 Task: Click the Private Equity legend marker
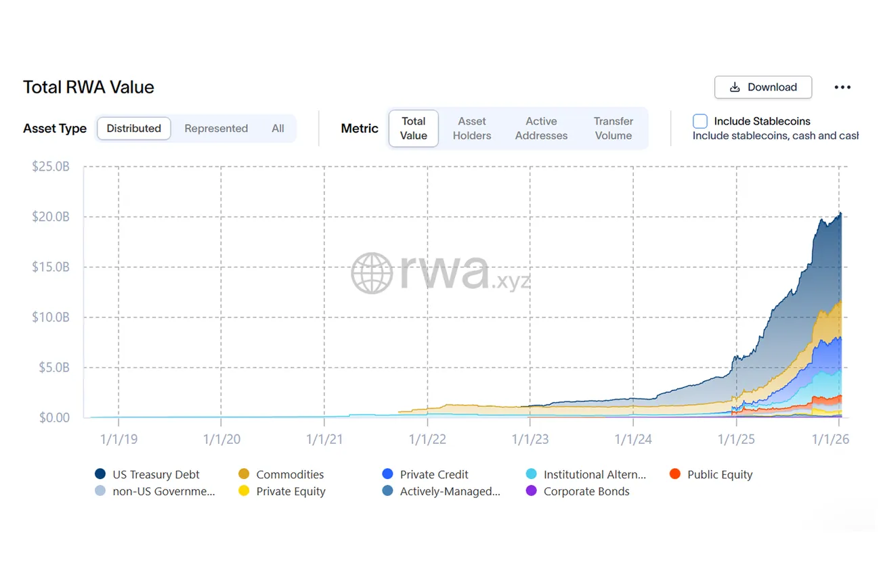point(244,491)
